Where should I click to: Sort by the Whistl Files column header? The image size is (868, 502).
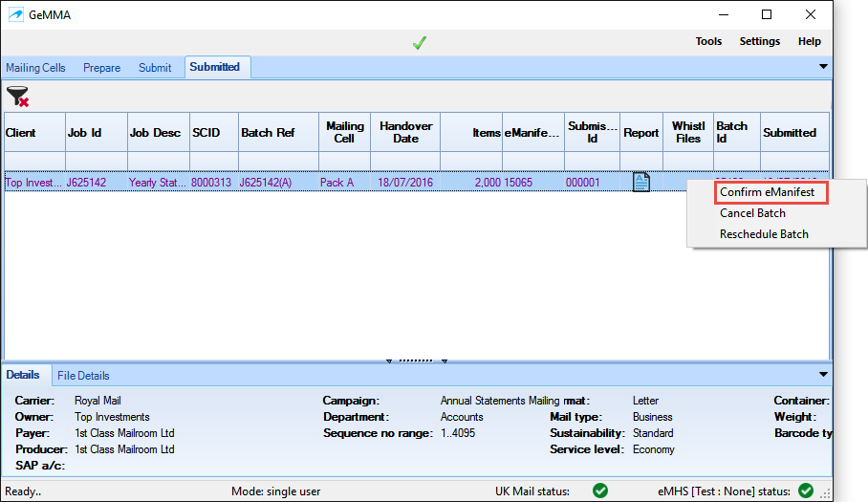tap(688, 132)
